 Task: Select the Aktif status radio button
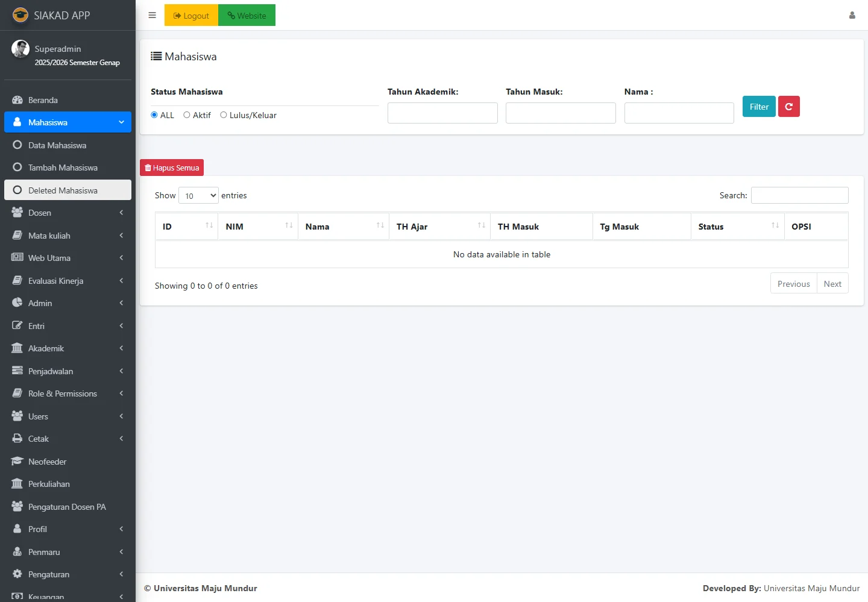tap(187, 115)
